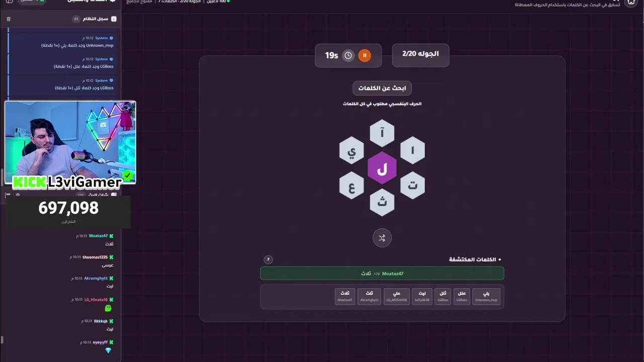Click the chat message عيسى from thoomas1225

pyautogui.click(x=108, y=265)
